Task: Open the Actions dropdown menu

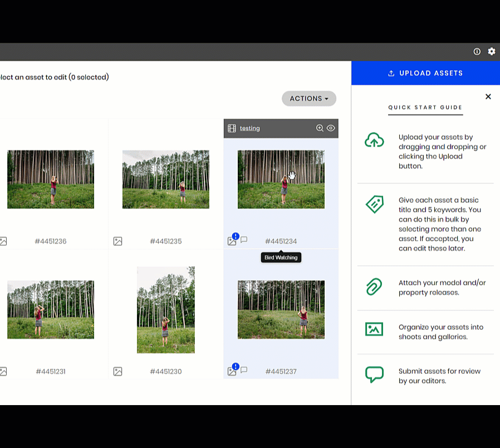Action: (x=308, y=99)
